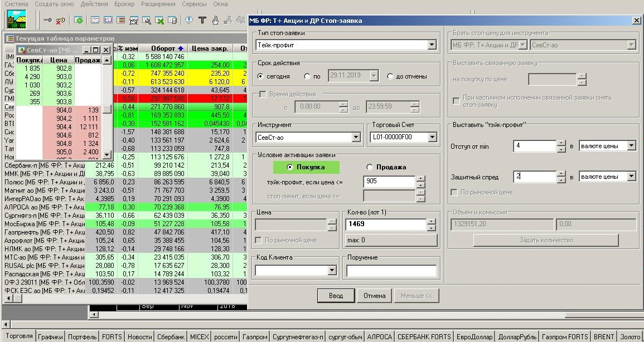
Task: Click the table with copy document icon
Action: click(x=172, y=20)
